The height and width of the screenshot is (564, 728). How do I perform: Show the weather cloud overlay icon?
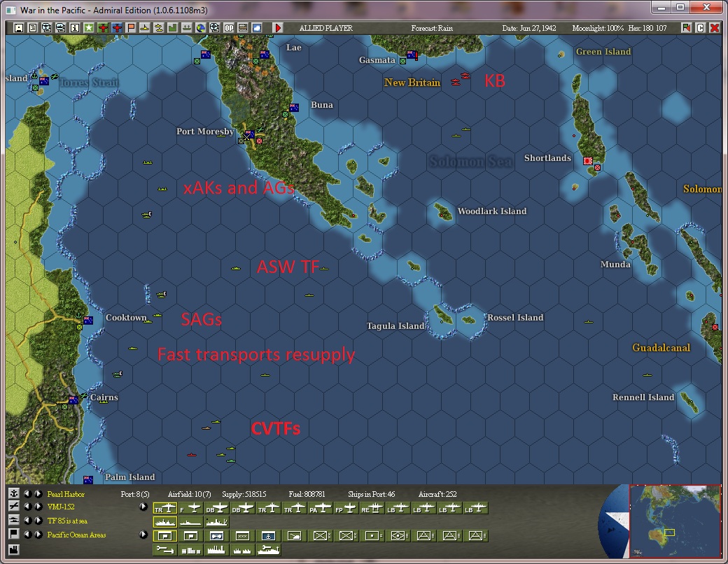[256, 28]
